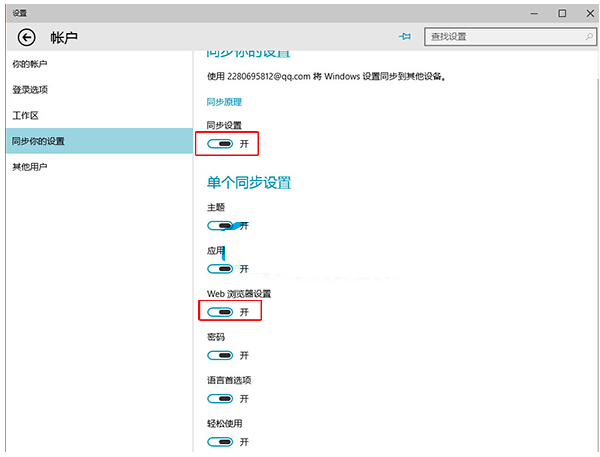The width and height of the screenshot is (600, 457).
Task: Open 其他用户 in the sidebar
Action: coord(30,166)
